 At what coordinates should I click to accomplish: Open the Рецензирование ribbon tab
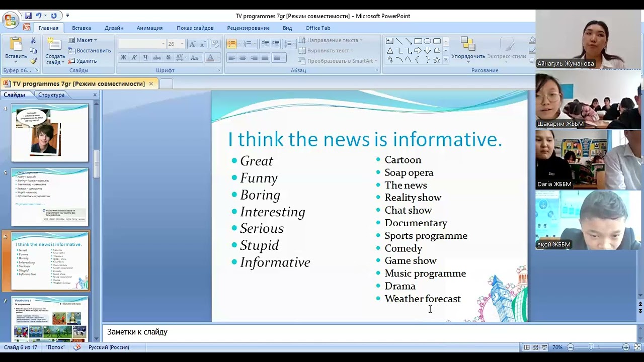tap(248, 28)
